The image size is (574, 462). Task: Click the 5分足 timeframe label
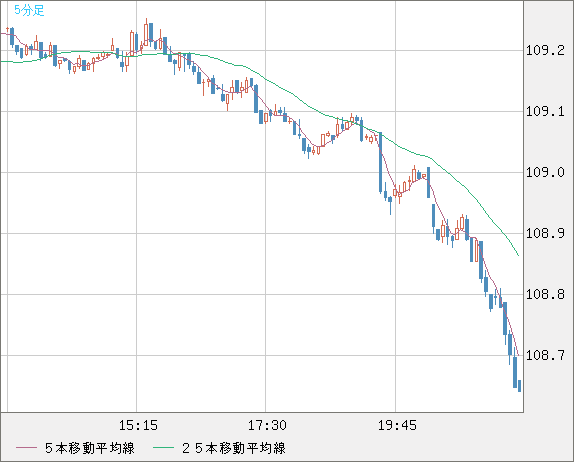click(29, 10)
